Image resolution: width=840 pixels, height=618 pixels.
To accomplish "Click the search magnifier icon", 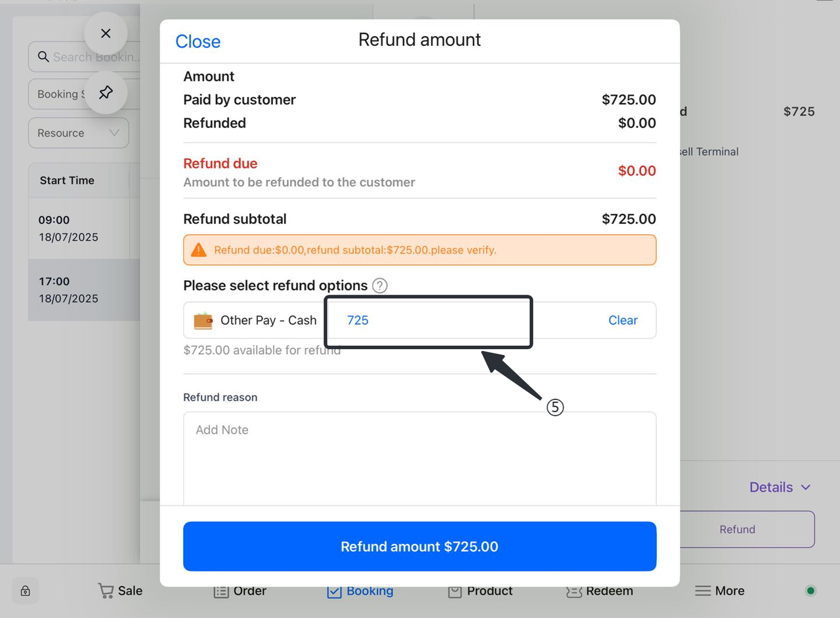I will (x=43, y=57).
